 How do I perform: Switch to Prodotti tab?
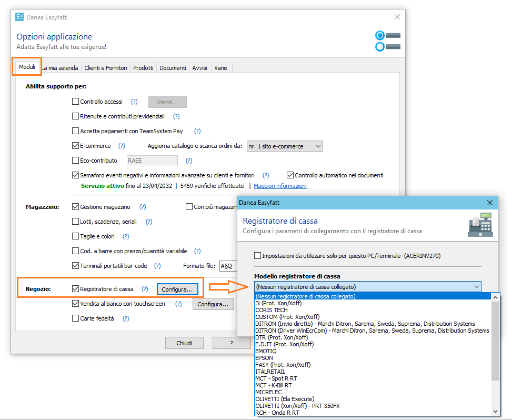tap(143, 67)
